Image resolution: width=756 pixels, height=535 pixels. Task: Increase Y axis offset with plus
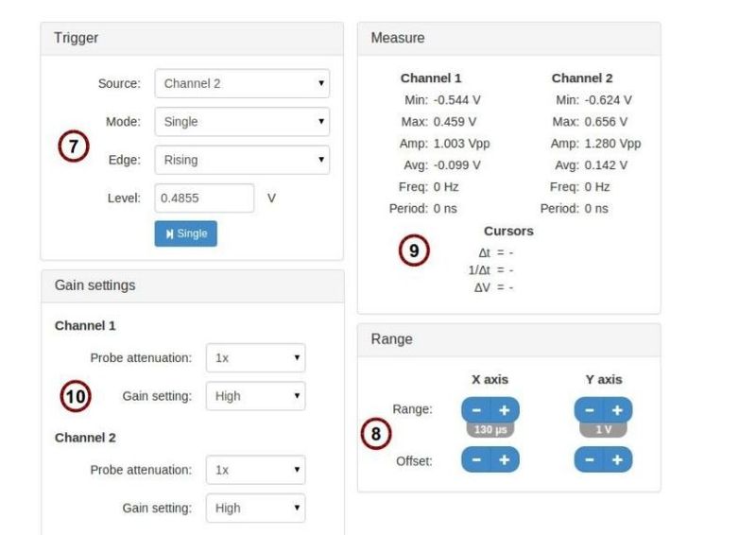[x=618, y=459]
